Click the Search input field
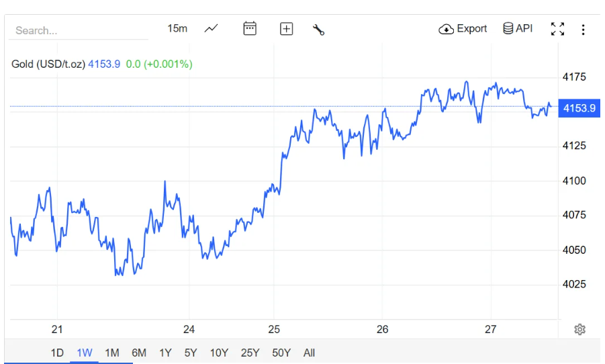The image size is (605, 364). (77, 30)
